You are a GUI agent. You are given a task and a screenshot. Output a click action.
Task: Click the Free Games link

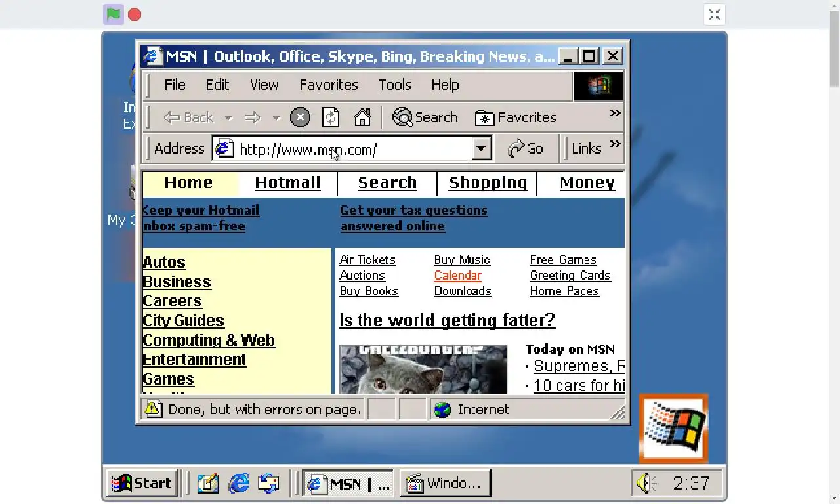pos(563,260)
